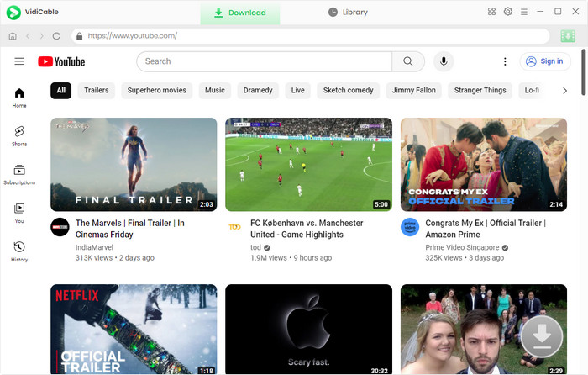
Task: Open YouTube voice search microphone
Action: [x=443, y=61]
